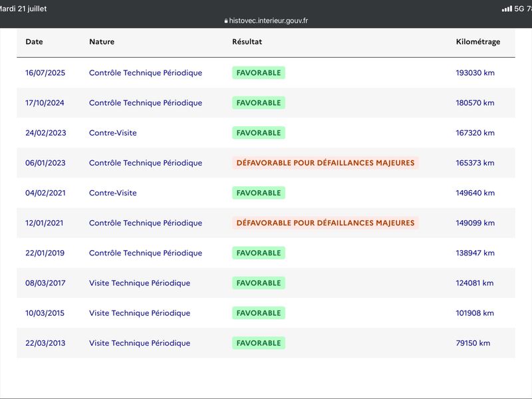The width and height of the screenshot is (532, 399).
Task: Select the 149640 km mileage value
Action: tap(475, 193)
